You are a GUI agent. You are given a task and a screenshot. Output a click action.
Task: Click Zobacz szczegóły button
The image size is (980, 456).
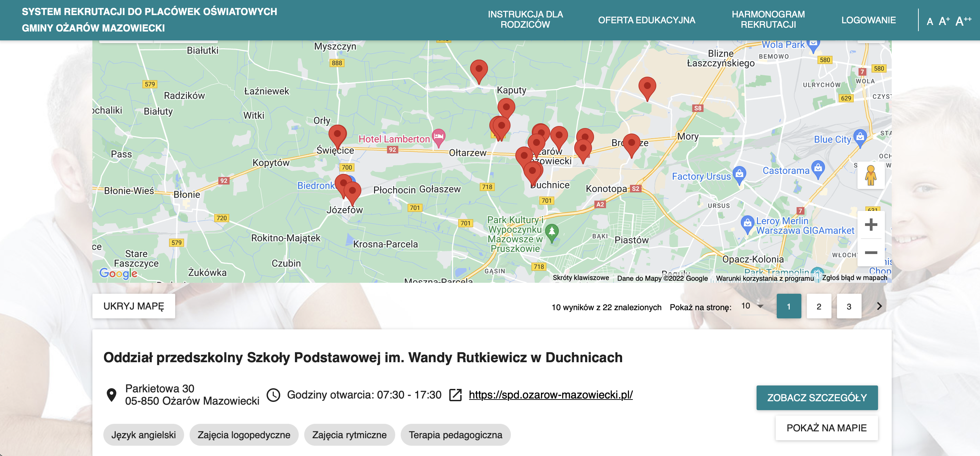817,397
